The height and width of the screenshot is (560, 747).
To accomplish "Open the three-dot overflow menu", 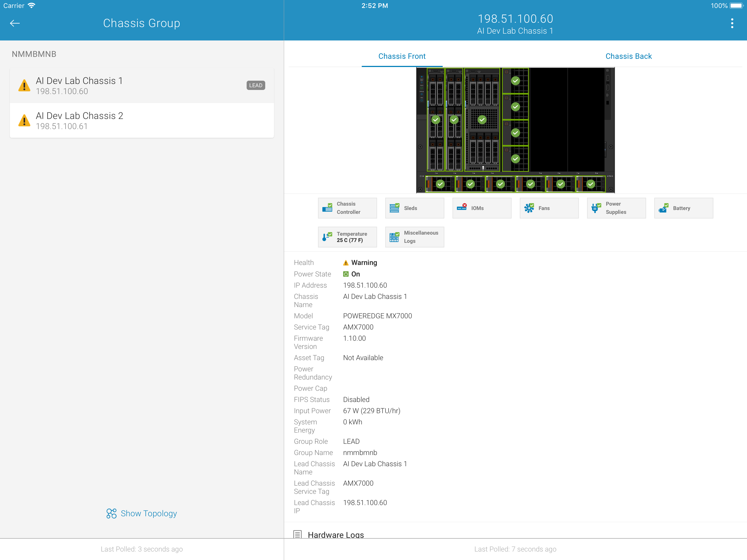I will pos(732,23).
